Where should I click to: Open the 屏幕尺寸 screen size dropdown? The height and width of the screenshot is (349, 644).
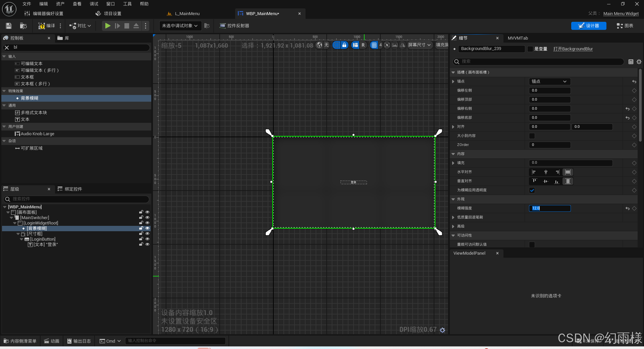(x=420, y=45)
